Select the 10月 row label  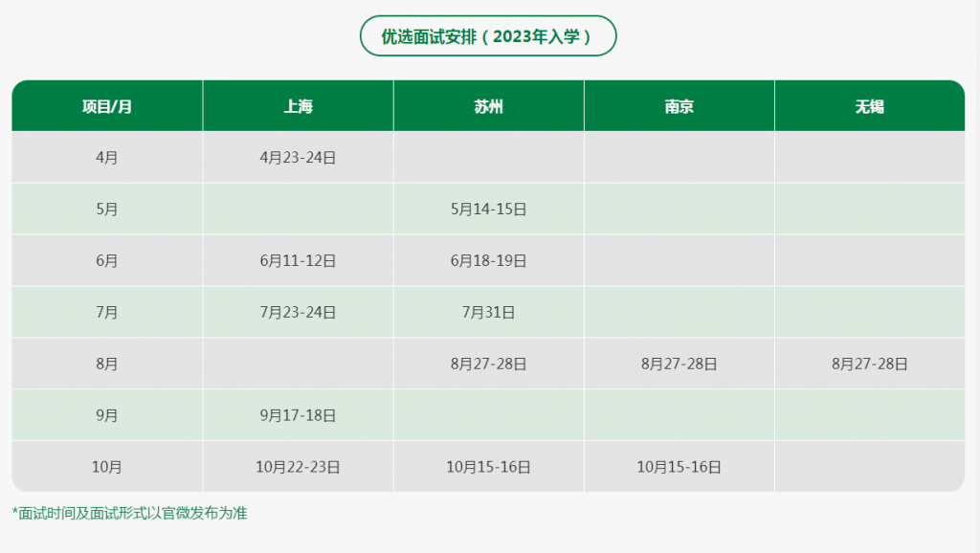[107, 468]
